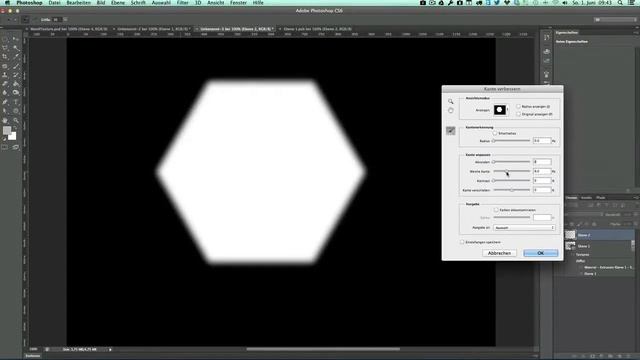Open the Ebenen panel flyout menu
This screenshot has height=360, width=640.
pyautogui.click(x=636, y=198)
